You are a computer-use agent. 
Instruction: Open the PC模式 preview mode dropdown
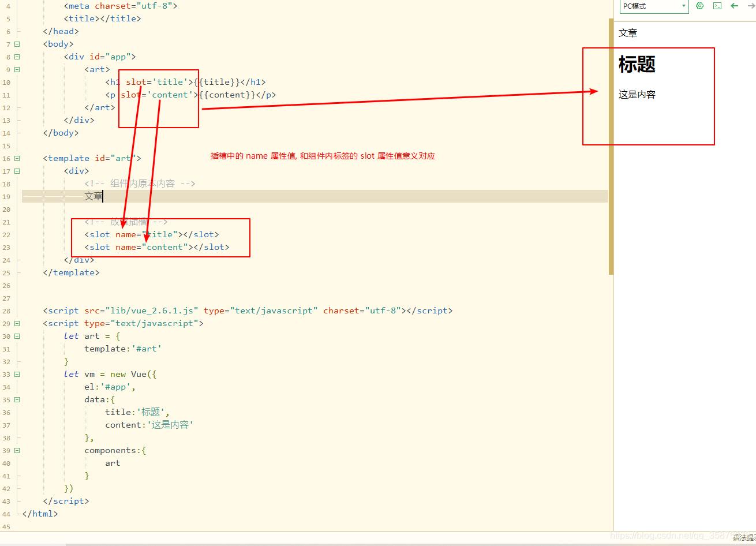(654, 6)
